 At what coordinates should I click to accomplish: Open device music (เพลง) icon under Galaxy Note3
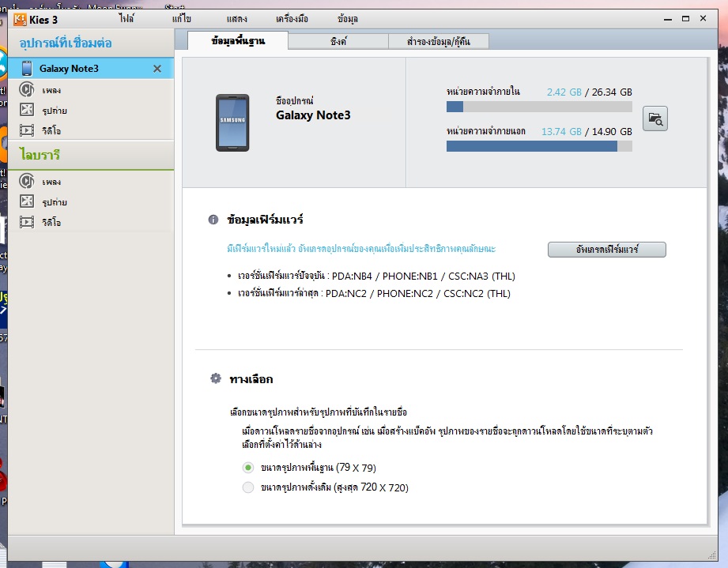[x=27, y=89]
